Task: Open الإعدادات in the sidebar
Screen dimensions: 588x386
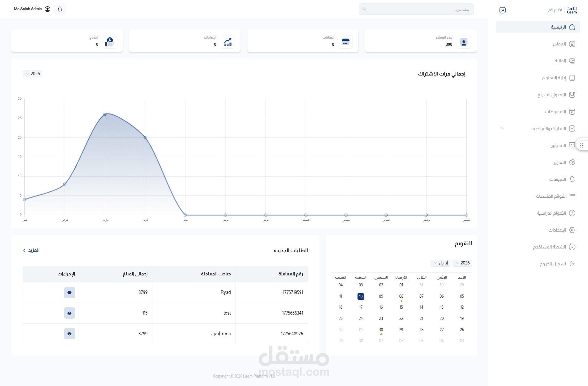Action: (x=538, y=230)
